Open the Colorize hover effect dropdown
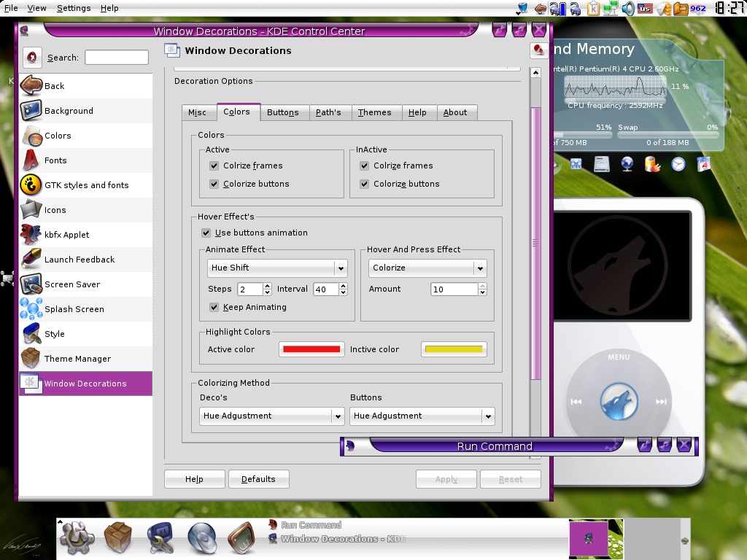Viewport: 747px width, 560px height. point(427,268)
